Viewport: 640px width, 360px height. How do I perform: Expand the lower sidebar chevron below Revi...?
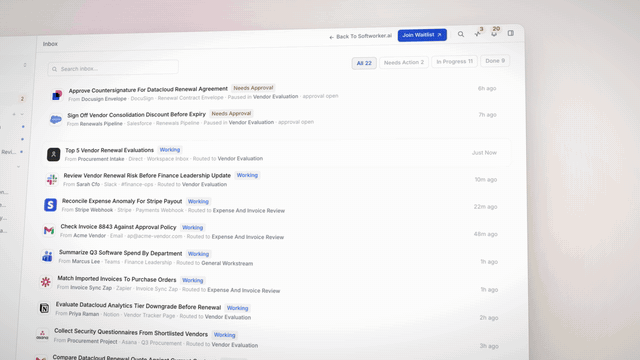(18, 167)
